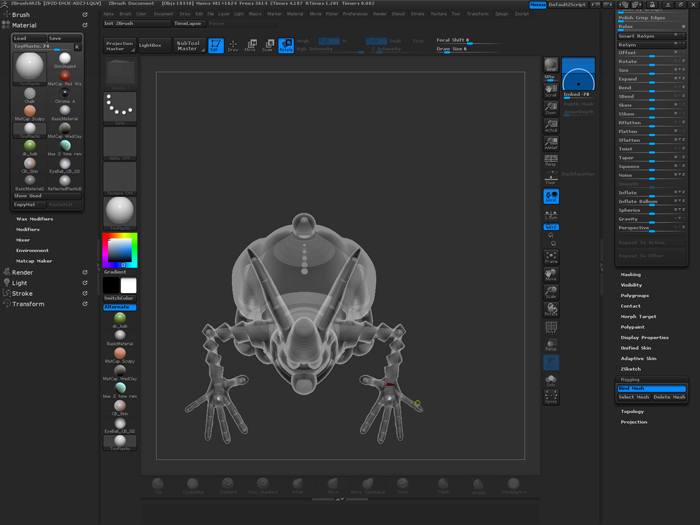The image size is (700, 525).
Task: Click Load in Material palette
Action: pyautogui.click(x=29, y=38)
